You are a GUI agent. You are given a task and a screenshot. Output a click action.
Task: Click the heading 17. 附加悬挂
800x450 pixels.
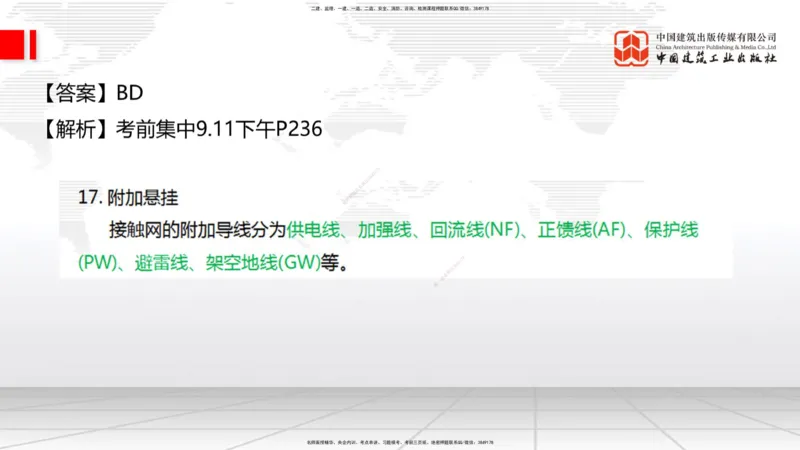tap(128, 197)
